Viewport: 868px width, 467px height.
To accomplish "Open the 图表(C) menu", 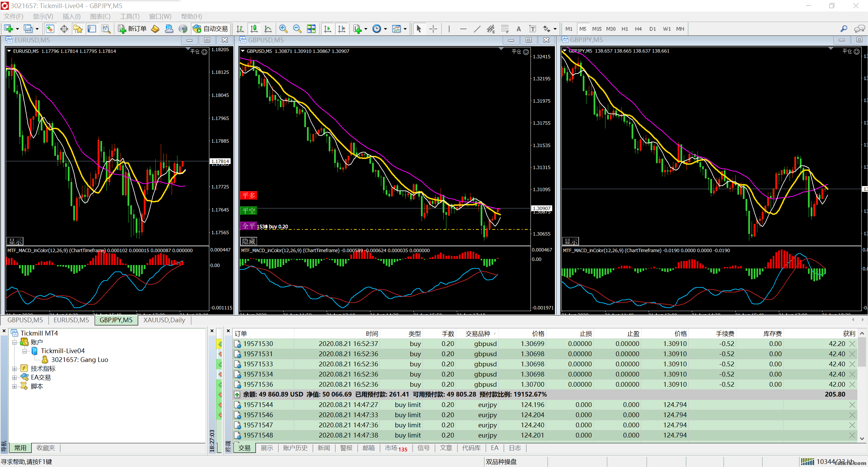I will pos(100,16).
